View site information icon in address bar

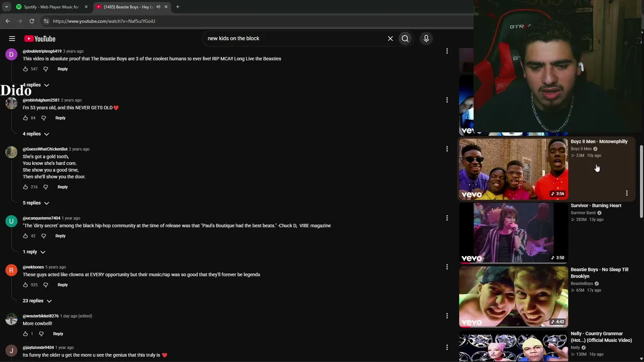click(x=46, y=21)
